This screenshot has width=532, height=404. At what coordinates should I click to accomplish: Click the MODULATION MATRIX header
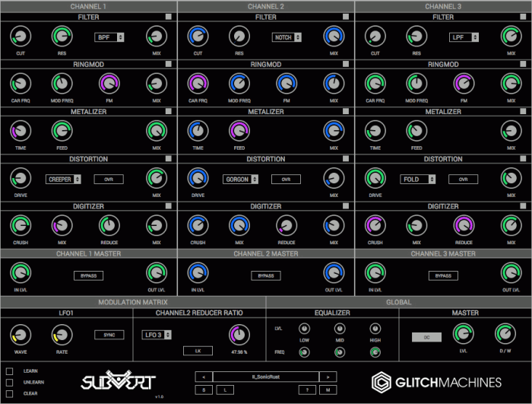133,302
